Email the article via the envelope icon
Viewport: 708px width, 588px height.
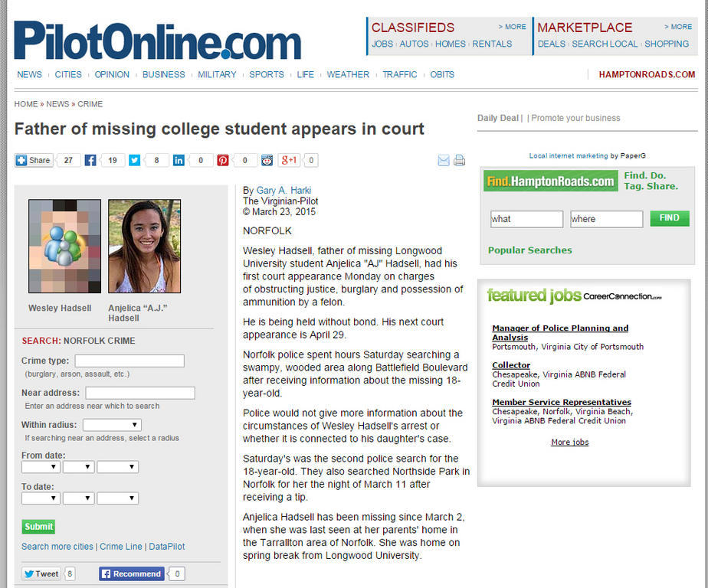tap(444, 160)
